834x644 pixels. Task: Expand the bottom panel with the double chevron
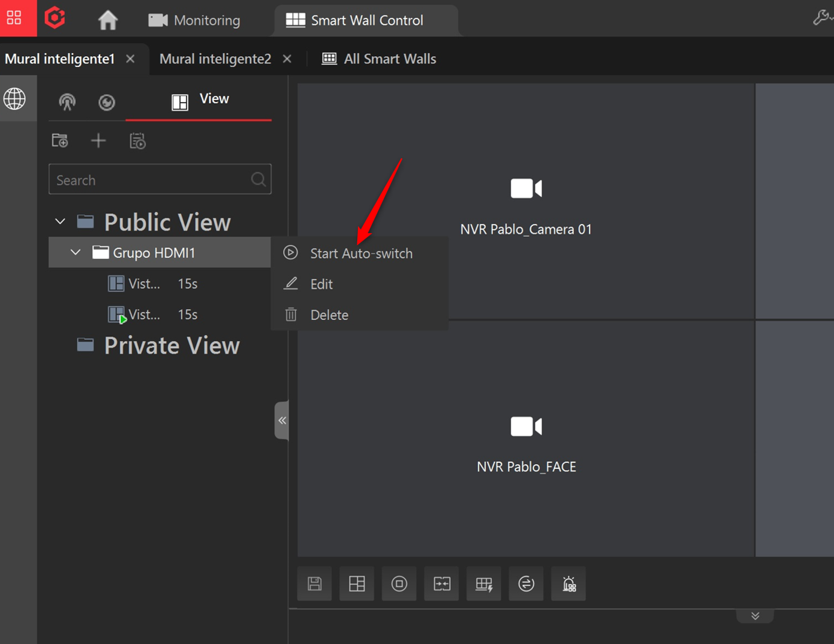click(x=755, y=616)
